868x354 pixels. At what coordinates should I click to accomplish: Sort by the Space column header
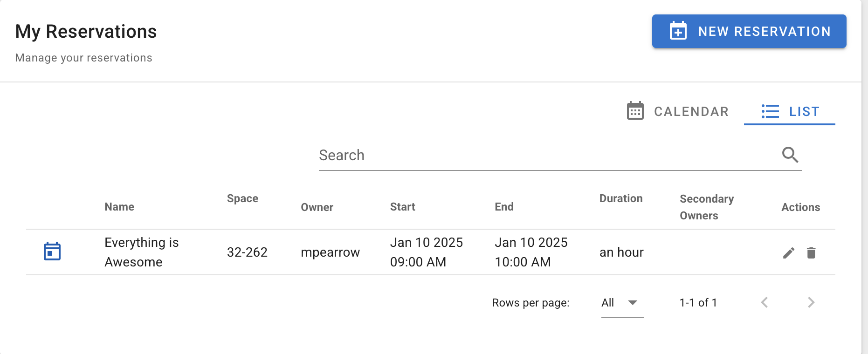pyautogui.click(x=242, y=198)
